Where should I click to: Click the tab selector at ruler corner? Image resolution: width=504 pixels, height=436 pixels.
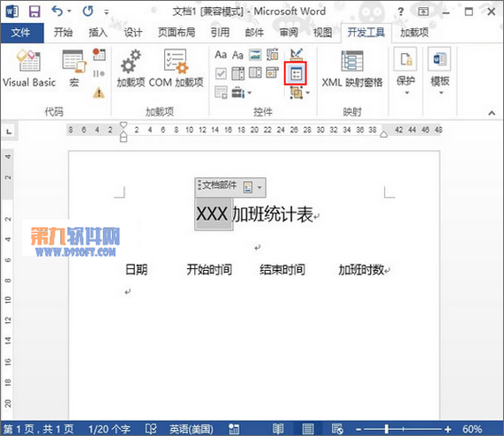(x=9, y=132)
